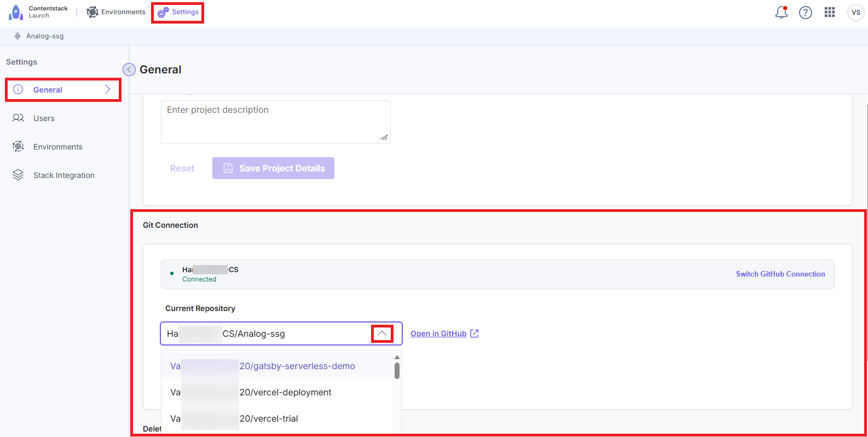Click the Users people icon in the sidebar
Viewport: 868px width, 437px height.
point(18,118)
